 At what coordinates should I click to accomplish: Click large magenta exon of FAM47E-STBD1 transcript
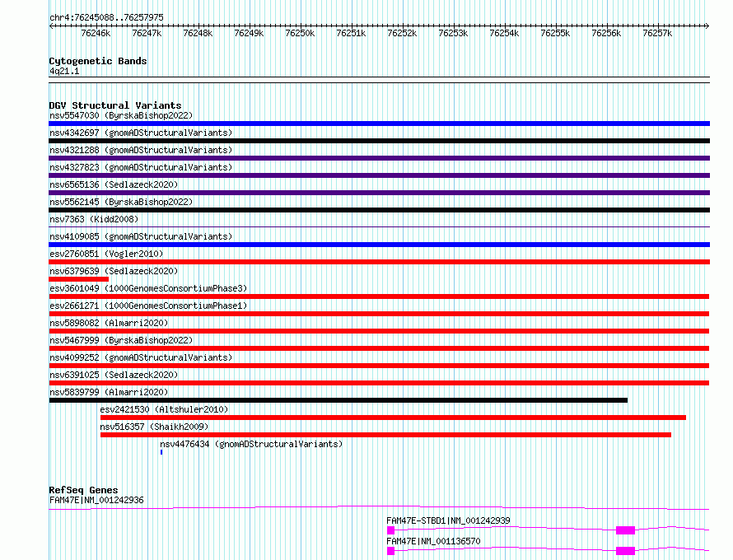click(x=625, y=530)
